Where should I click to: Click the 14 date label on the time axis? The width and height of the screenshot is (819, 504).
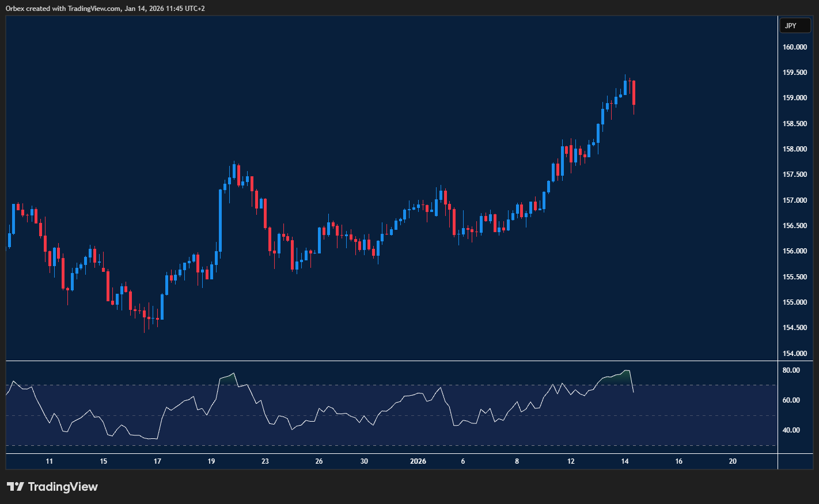(x=624, y=461)
